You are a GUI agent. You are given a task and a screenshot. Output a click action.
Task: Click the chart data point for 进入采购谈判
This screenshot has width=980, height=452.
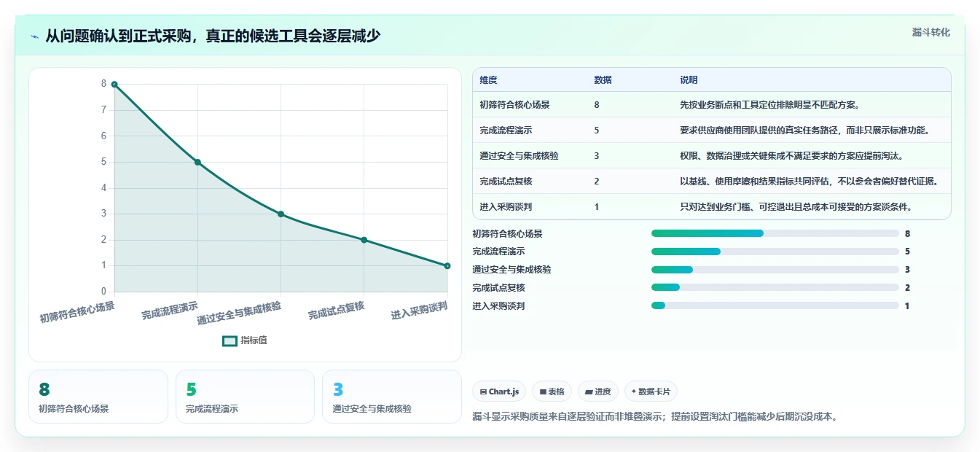(447, 265)
